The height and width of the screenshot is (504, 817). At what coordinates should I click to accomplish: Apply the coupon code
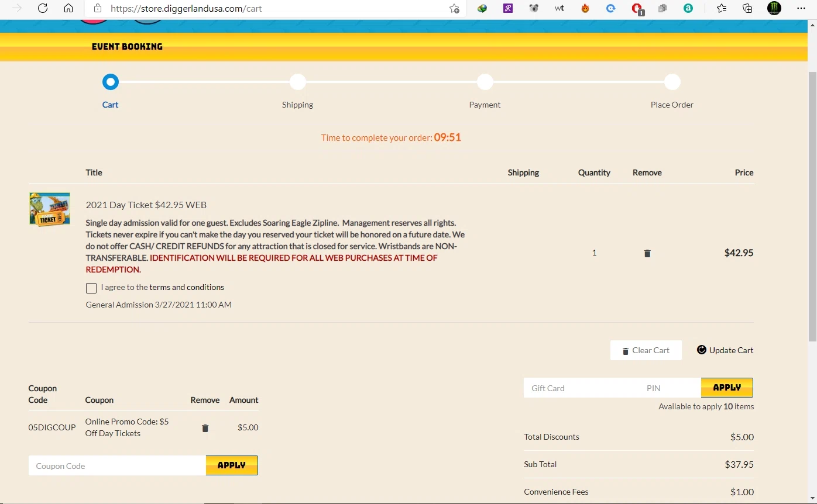(x=232, y=465)
